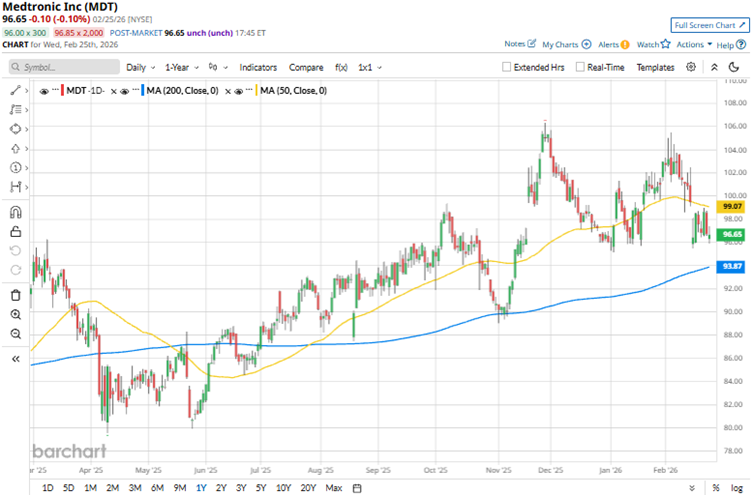Toggle the Real-Time checkbox
The image size is (752, 495).
[579, 67]
